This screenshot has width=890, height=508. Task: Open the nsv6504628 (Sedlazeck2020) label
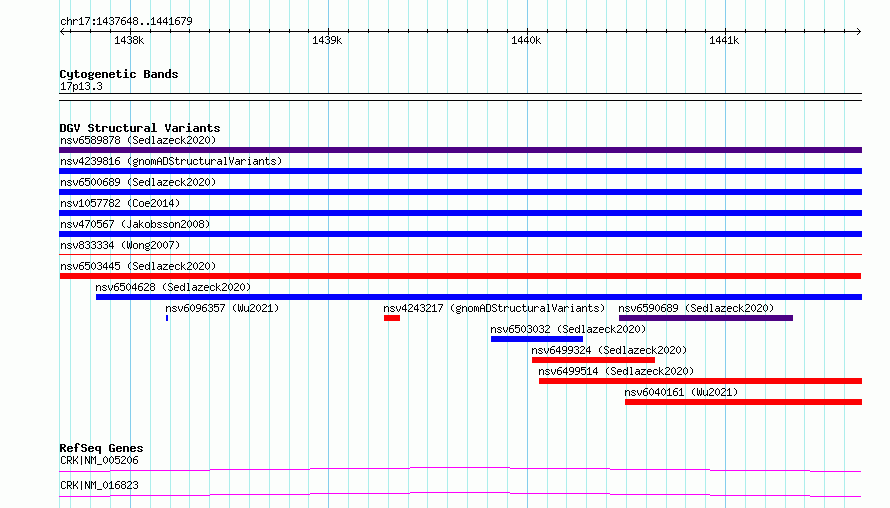(x=173, y=287)
